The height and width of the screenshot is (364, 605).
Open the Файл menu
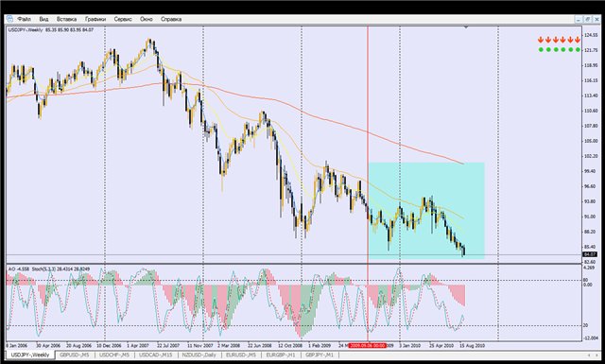coord(24,19)
